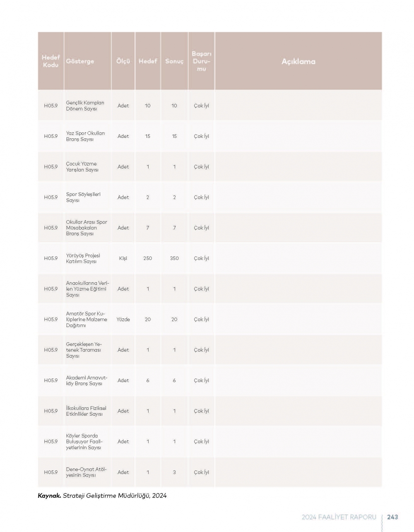Screen dimensions: 414x532
Task: Select 'Yüzde' unit in Amatör Spor row
Action: coord(123,319)
